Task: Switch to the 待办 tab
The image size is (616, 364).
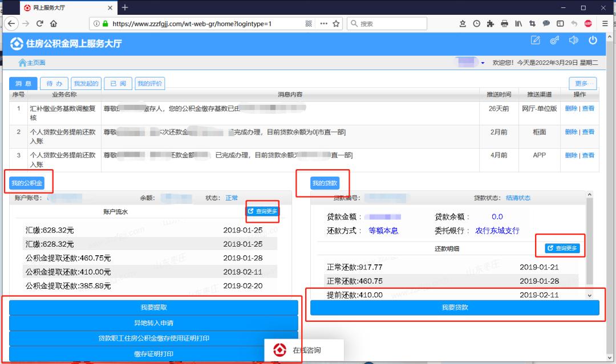Action: point(54,83)
